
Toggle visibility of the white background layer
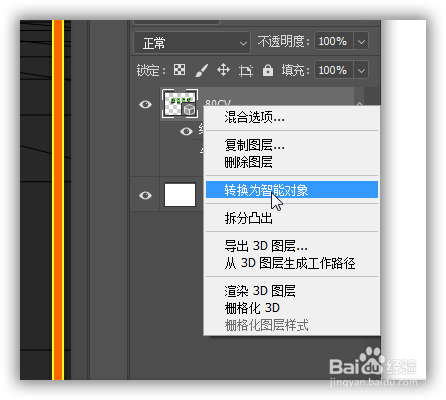(145, 195)
